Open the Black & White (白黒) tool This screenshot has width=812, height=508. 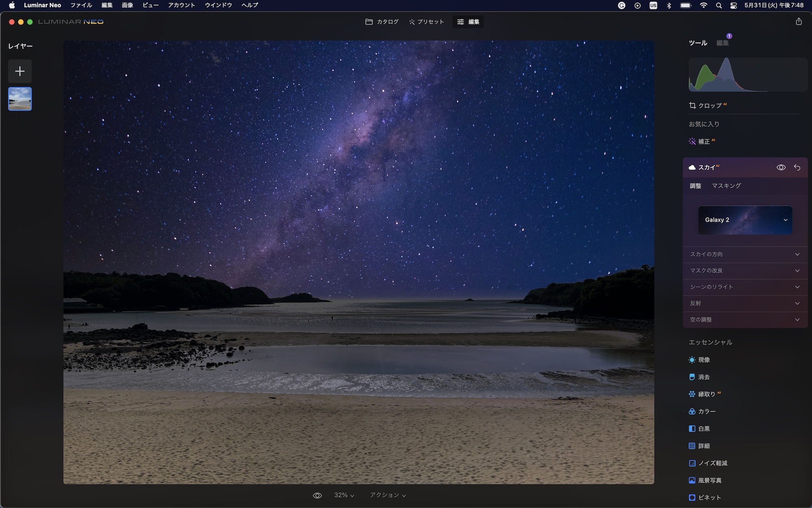coord(704,429)
